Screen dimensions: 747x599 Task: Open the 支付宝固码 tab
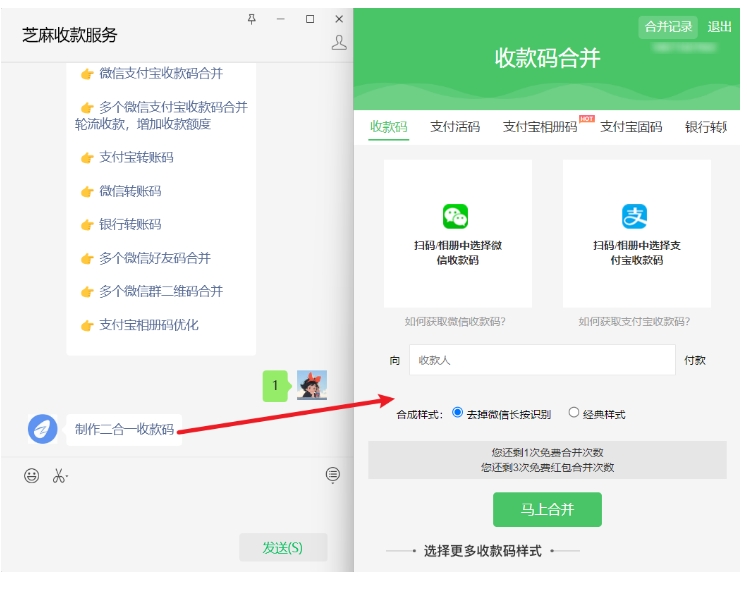click(631, 127)
